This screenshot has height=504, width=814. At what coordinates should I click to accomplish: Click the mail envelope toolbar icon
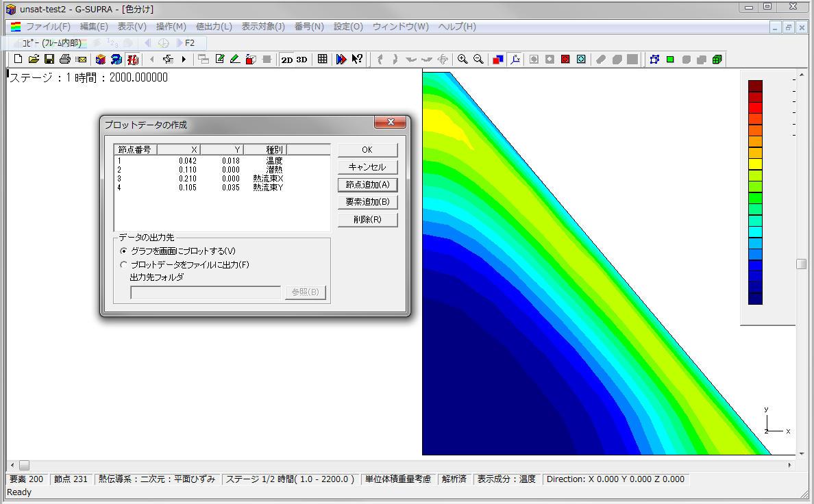[x=81, y=59]
